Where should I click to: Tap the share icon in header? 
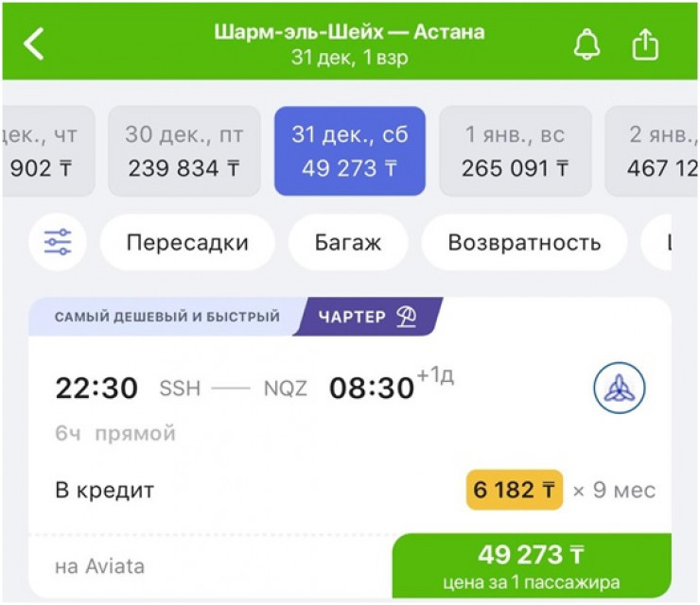tap(645, 44)
